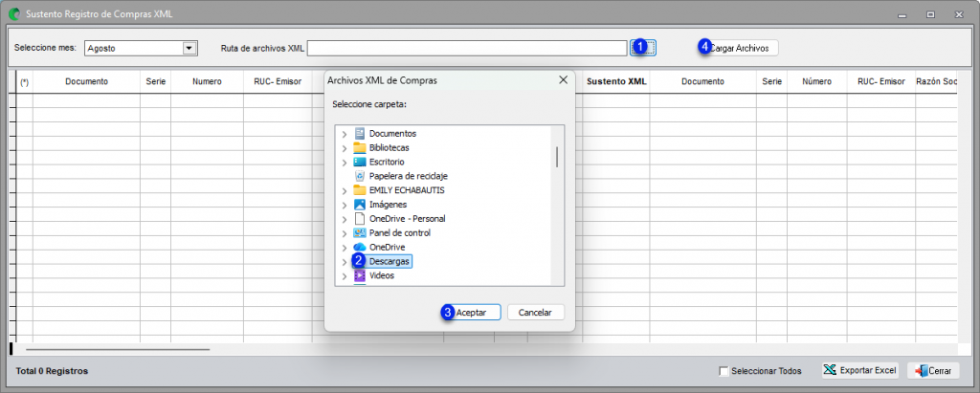Viewport: 980px width, 393px height.
Task: Select Descargas in the folder tree
Action: [x=390, y=261]
